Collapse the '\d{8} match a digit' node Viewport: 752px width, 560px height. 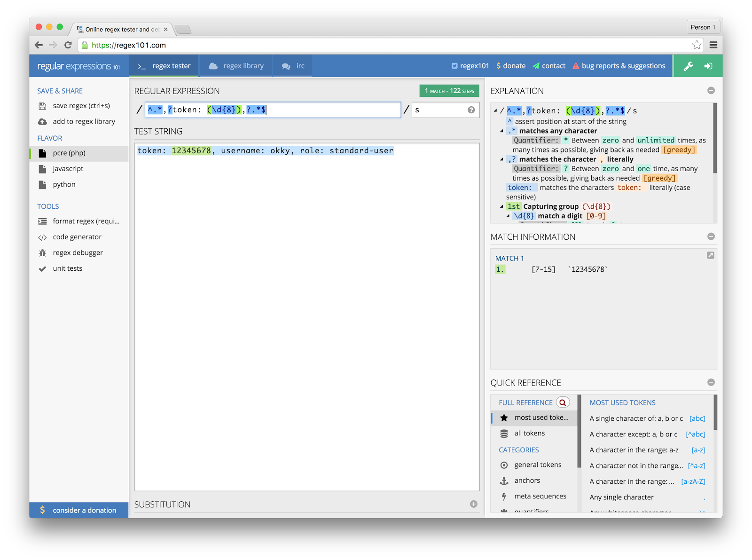point(508,216)
